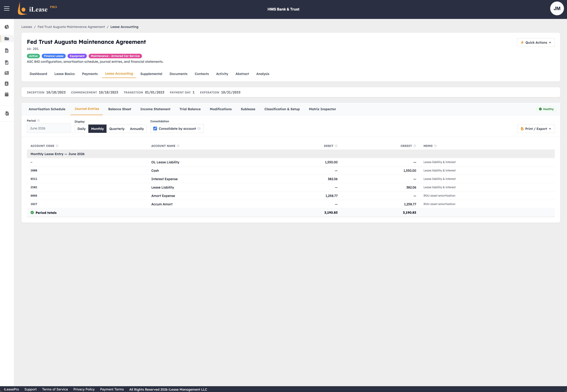Go to the Contacts tab
567x392 pixels.
[202, 74]
